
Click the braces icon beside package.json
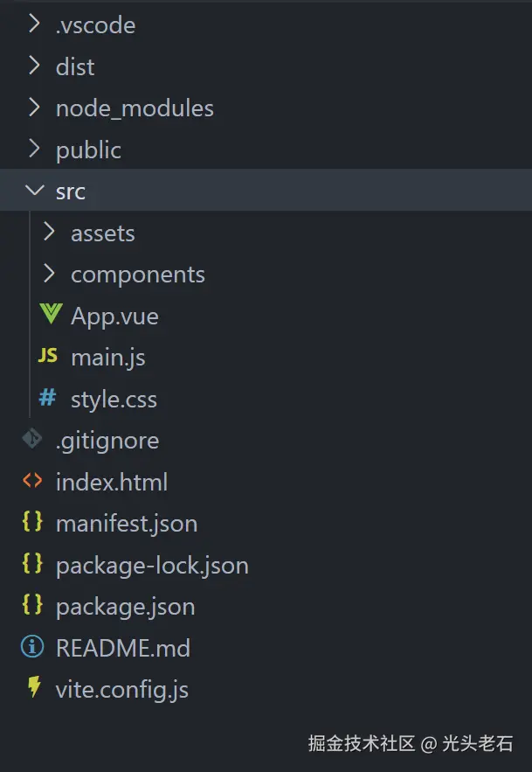pyautogui.click(x=32, y=605)
